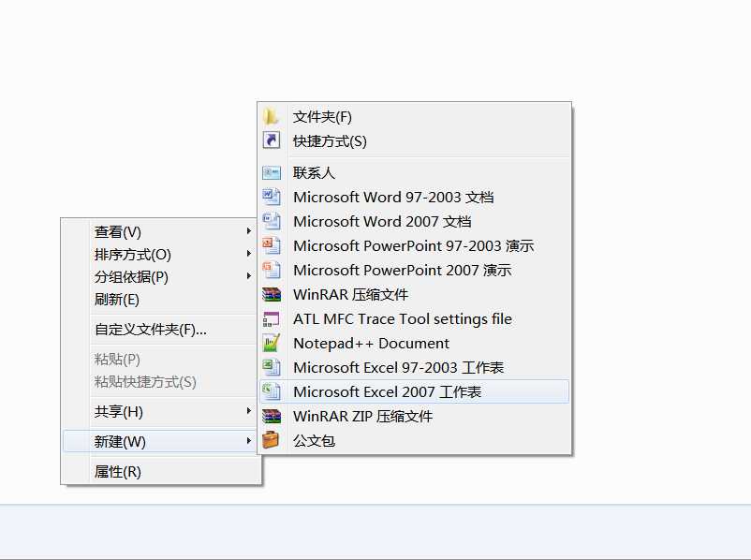Open 排序方式(O) menu entry
This screenshot has height=560, width=751.
pyautogui.click(x=161, y=255)
